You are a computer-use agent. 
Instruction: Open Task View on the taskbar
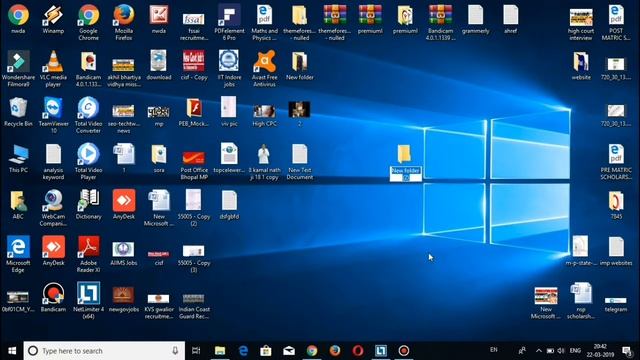pos(196,351)
